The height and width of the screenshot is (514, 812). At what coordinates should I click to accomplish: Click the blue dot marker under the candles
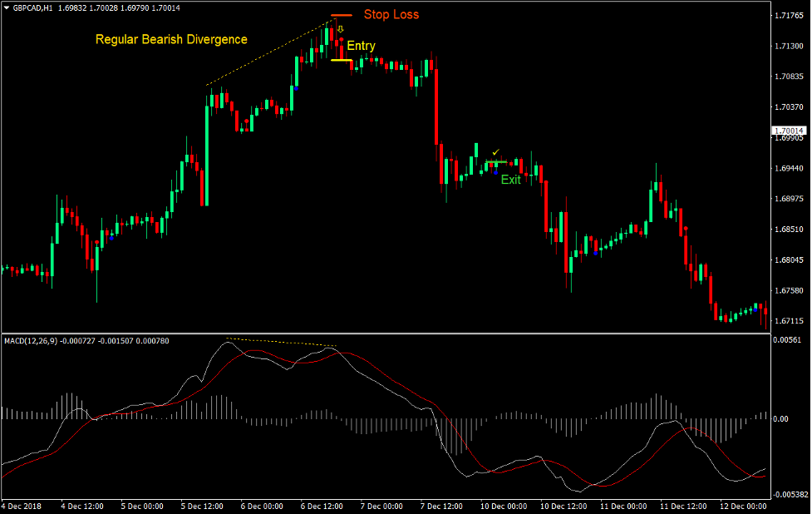click(495, 173)
